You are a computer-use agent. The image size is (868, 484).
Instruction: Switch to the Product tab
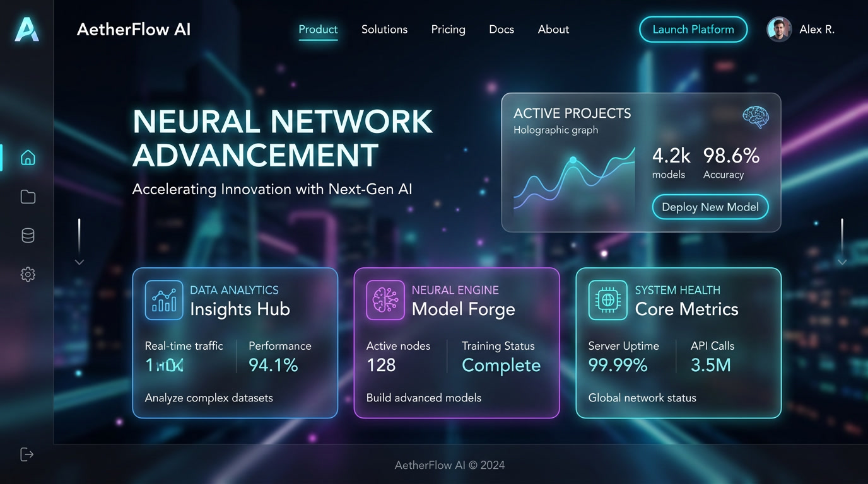[x=318, y=29]
